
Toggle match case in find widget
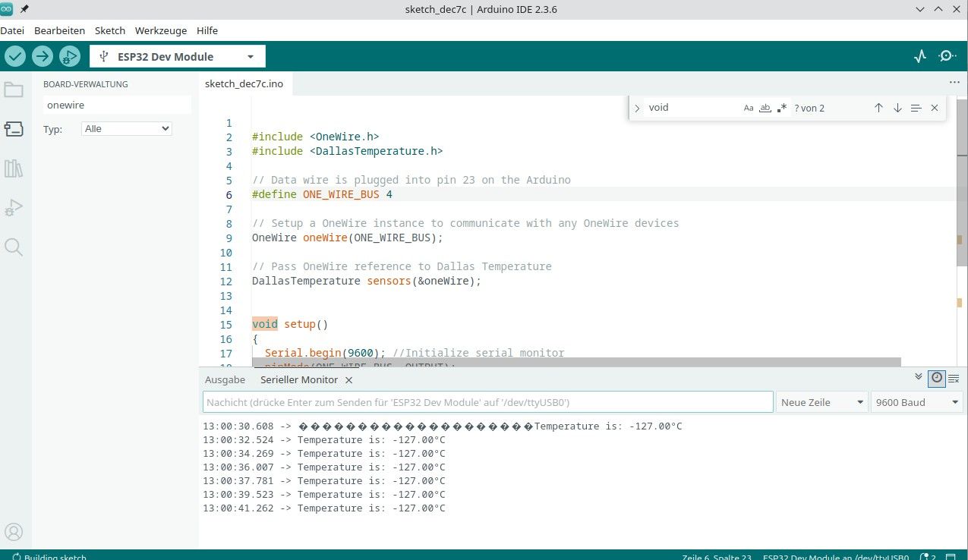coord(749,108)
